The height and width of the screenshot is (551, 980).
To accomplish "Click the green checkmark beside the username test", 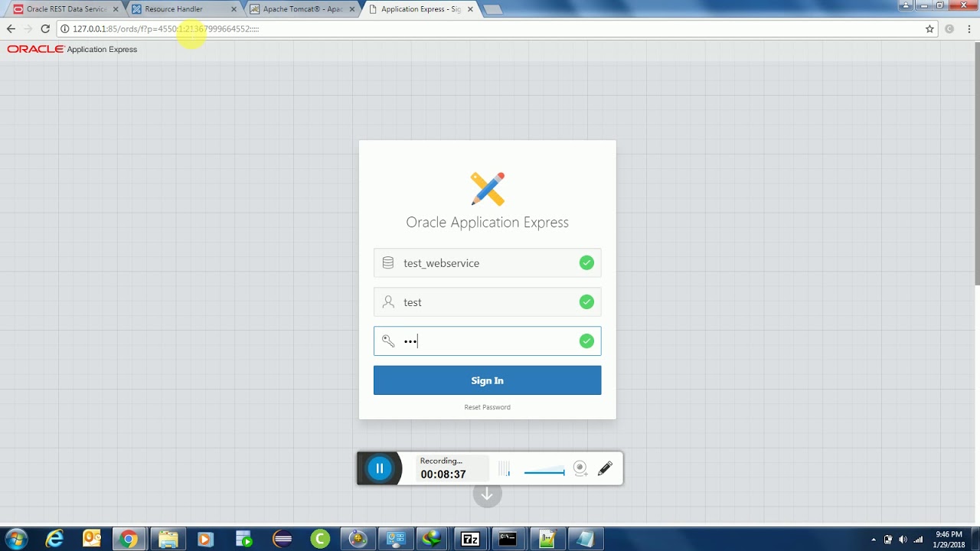I will click(x=586, y=302).
